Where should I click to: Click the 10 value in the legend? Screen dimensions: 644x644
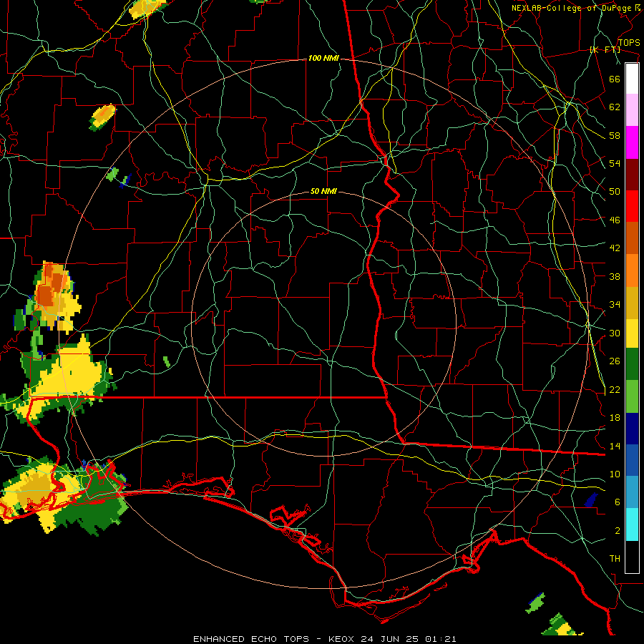pyautogui.click(x=615, y=474)
